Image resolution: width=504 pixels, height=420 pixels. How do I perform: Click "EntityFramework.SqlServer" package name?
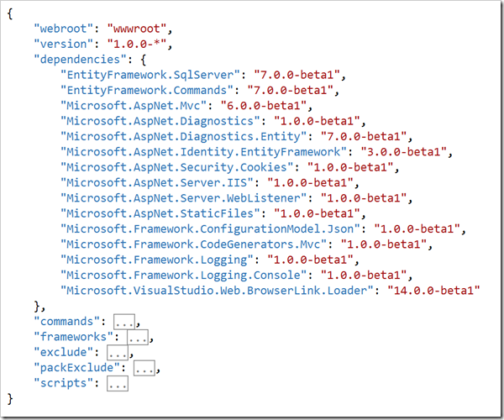coord(150,75)
